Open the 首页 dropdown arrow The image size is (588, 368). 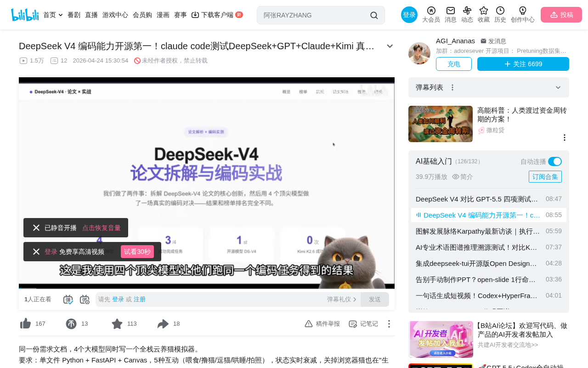(61, 15)
